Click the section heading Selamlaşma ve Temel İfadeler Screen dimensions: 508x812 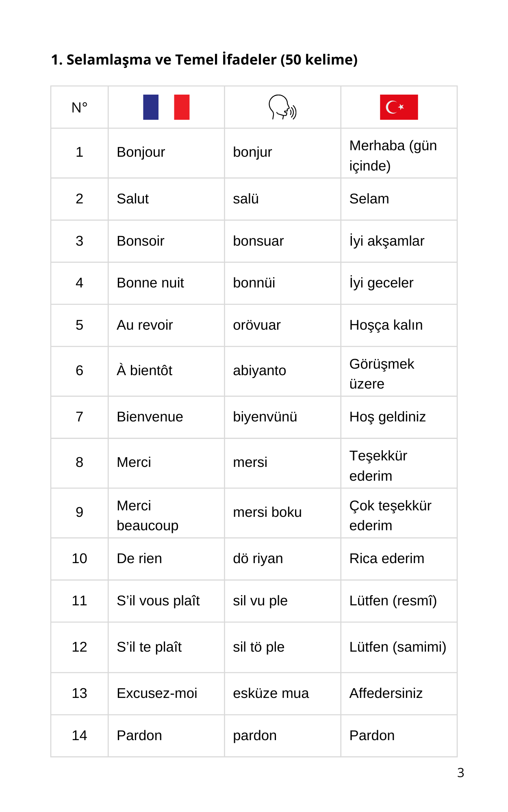[x=204, y=60]
